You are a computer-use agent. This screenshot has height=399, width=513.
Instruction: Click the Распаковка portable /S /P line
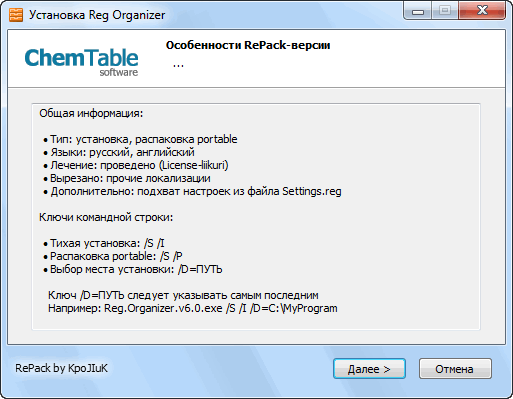(x=113, y=256)
